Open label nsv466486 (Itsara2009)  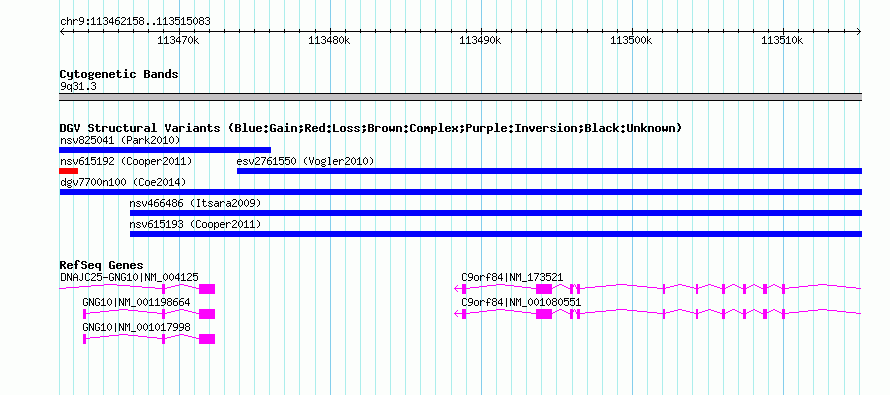pos(195,203)
